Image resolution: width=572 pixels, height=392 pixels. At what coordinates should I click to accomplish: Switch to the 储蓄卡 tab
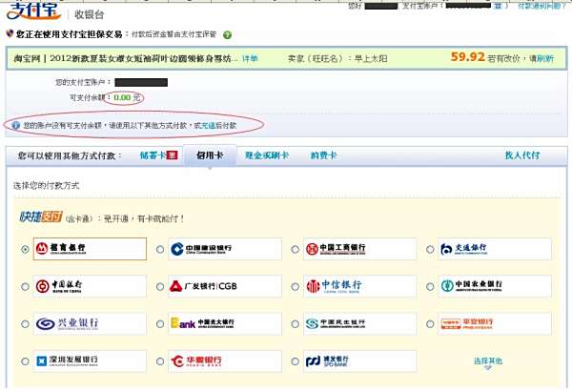[153, 155]
